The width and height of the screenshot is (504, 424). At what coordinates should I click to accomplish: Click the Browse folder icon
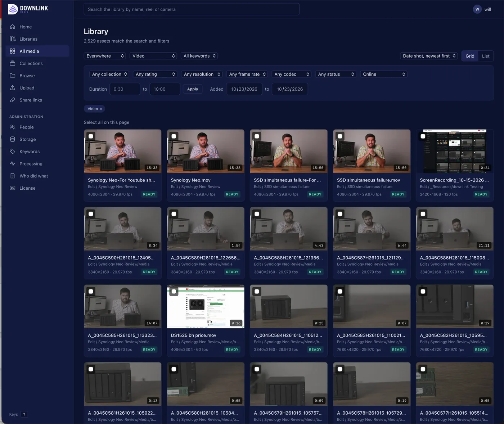(13, 76)
